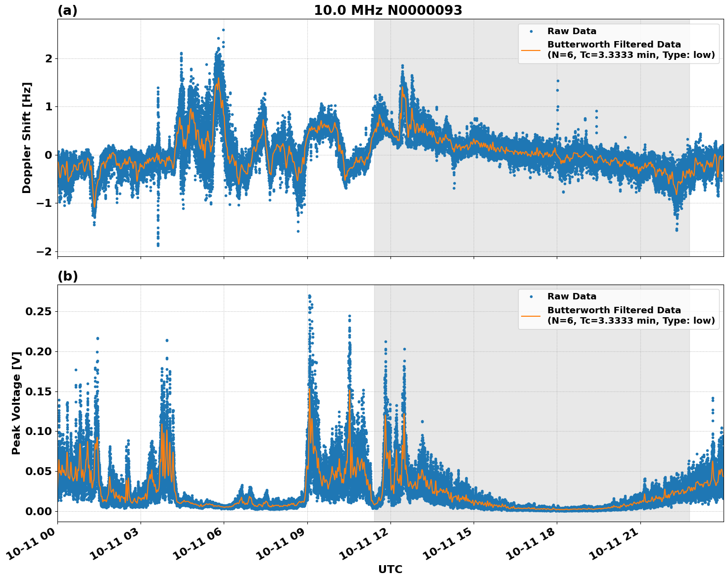Viewport: 728px width, 580px height.
Task: Click the "(b)" panel label
Action: [x=67, y=276]
